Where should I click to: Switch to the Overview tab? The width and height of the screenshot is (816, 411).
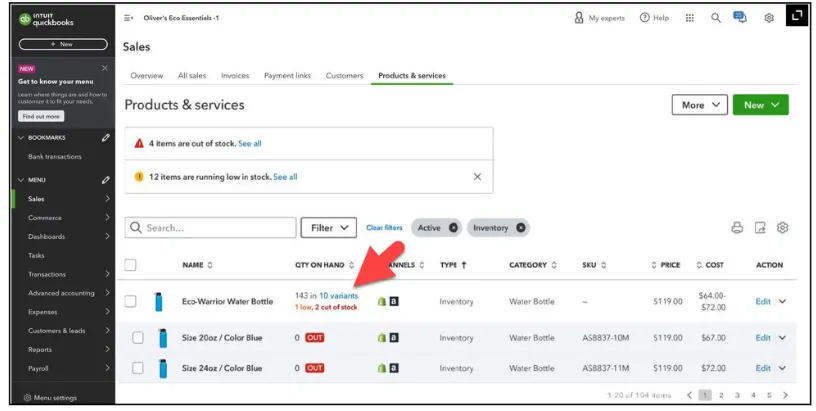coord(146,75)
